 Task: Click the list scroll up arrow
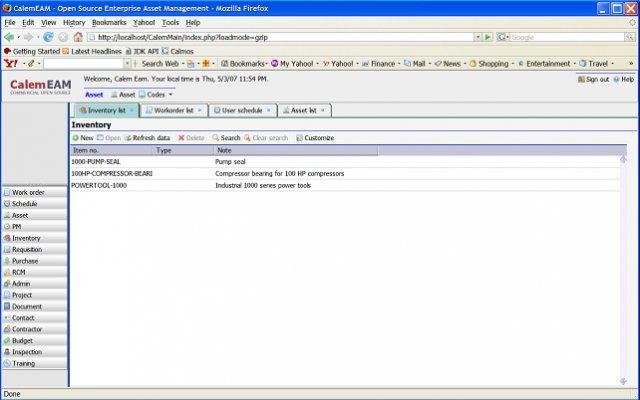click(623, 160)
